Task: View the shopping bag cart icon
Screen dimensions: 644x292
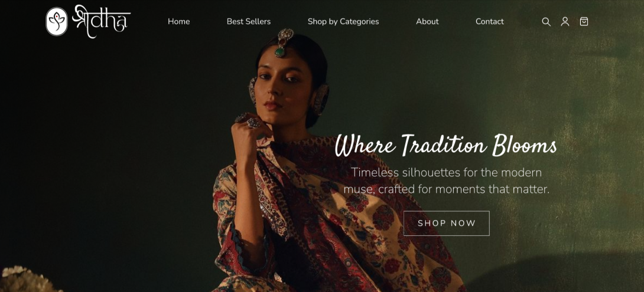Action: [584, 21]
